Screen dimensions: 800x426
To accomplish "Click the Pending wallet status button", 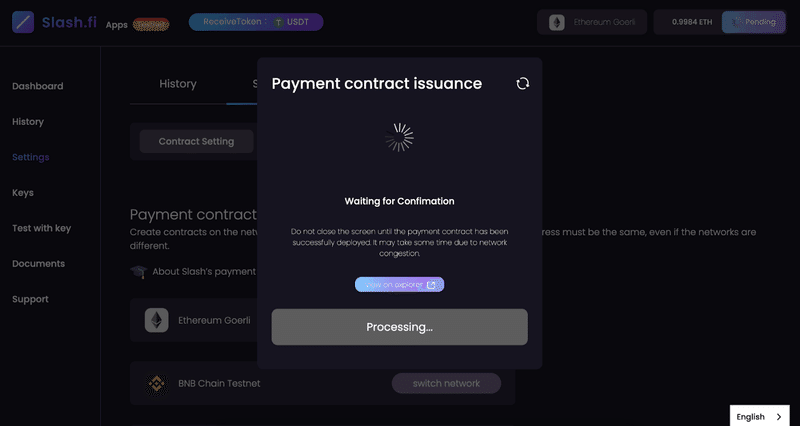I will point(754,22).
